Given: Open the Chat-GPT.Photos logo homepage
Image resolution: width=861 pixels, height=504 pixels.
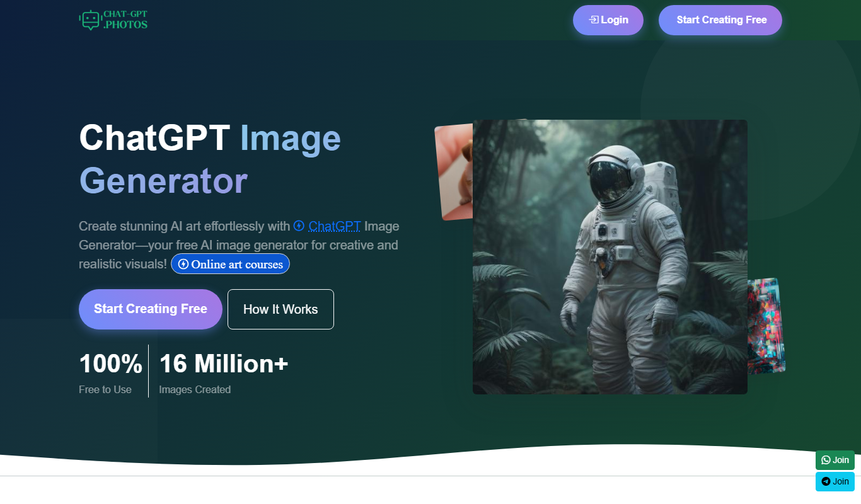Looking at the screenshot, I should [x=113, y=20].
